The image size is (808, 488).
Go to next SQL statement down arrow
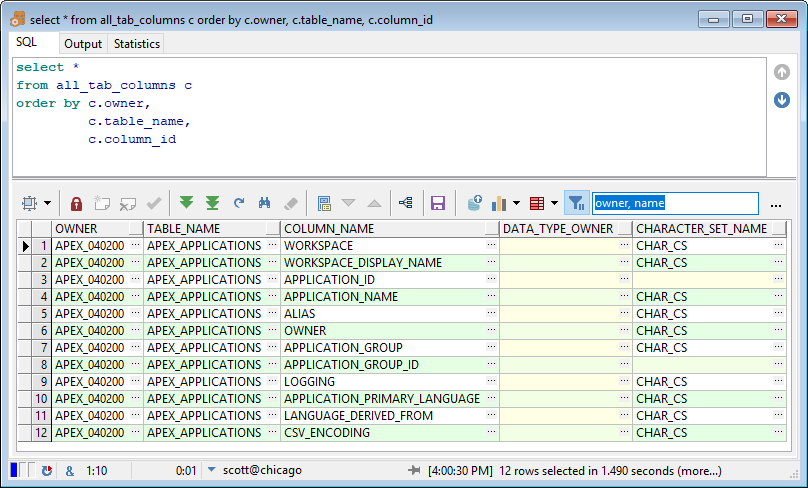point(782,100)
